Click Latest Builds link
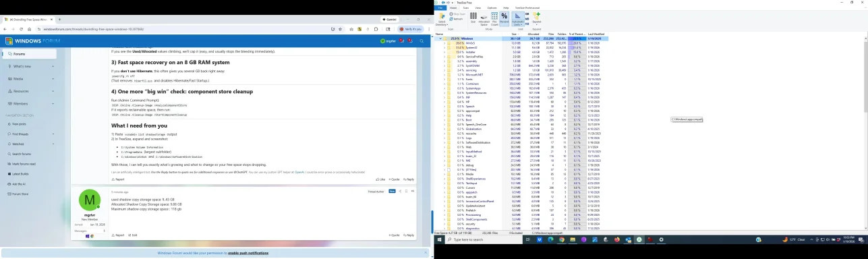Screen dimensions: 868x259 coord(20,174)
